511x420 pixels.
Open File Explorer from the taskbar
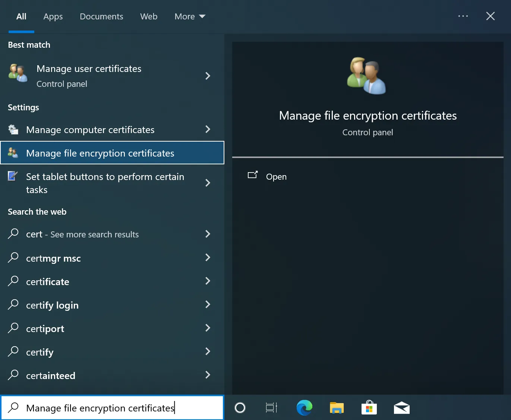click(x=337, y=408)
